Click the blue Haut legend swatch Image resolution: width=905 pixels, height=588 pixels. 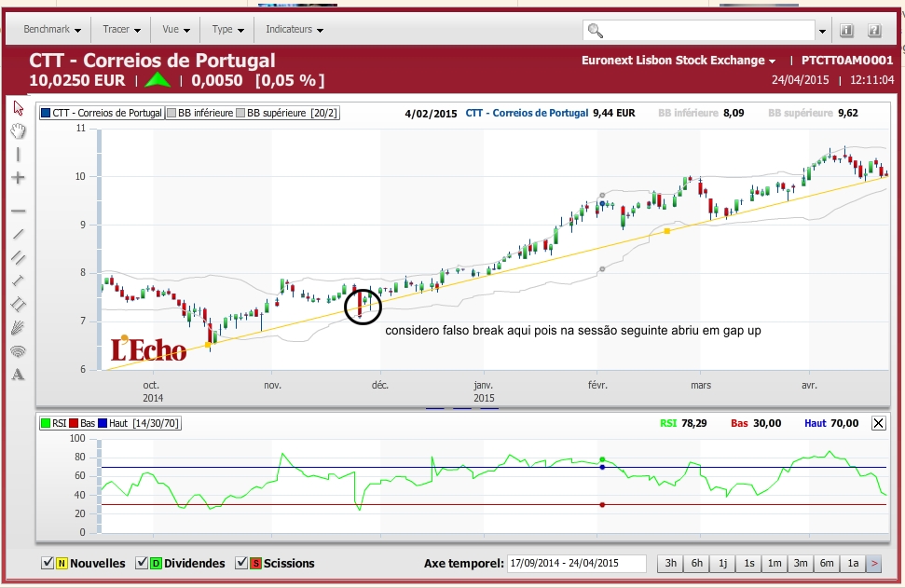tap(103, 424)
